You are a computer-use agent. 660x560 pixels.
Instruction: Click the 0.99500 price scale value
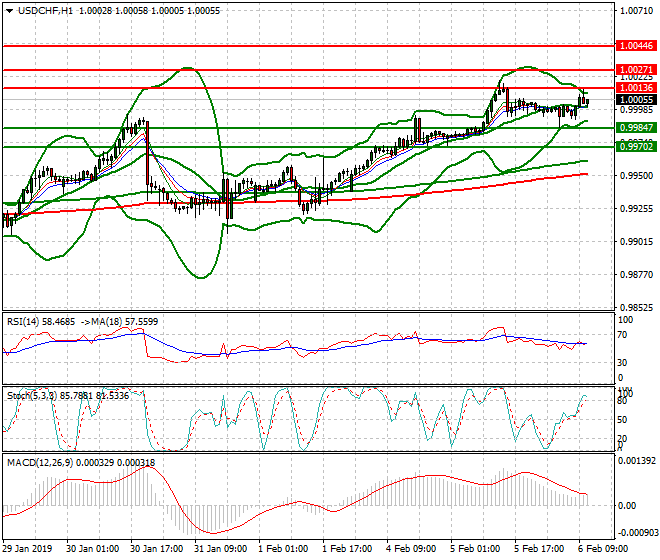(636, 176)
